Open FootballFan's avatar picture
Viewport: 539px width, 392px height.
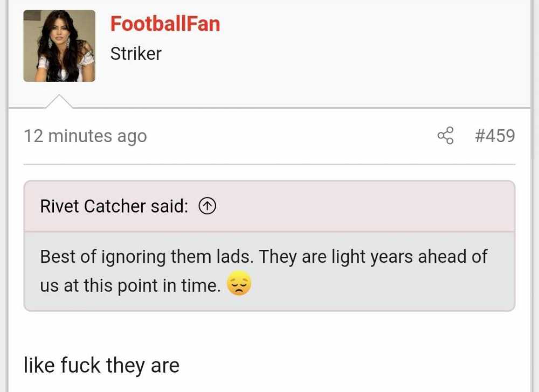[x=59, y=46]
